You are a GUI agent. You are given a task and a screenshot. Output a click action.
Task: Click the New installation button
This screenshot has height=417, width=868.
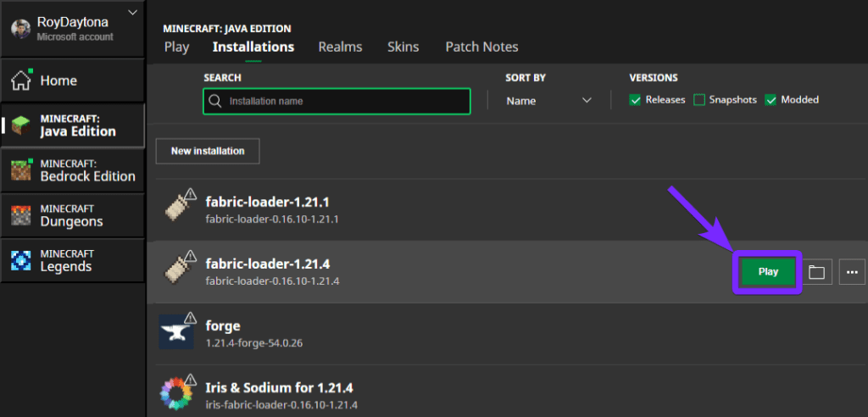(x=208, y=151)
